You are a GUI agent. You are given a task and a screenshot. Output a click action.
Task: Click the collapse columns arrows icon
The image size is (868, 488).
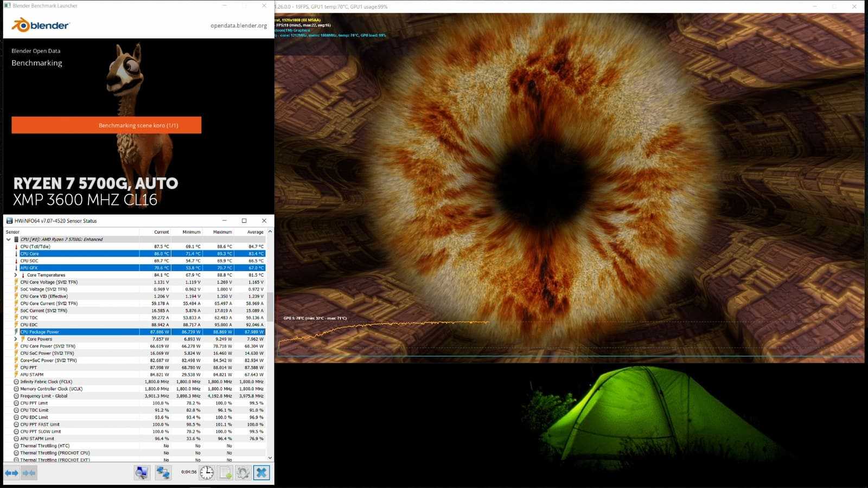pyautogui.click(x=29, y=473)
